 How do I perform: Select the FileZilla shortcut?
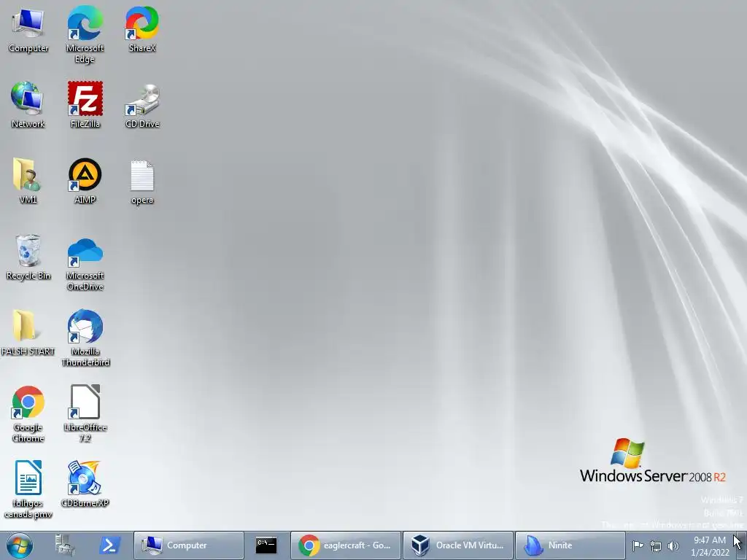click(85, 105)
